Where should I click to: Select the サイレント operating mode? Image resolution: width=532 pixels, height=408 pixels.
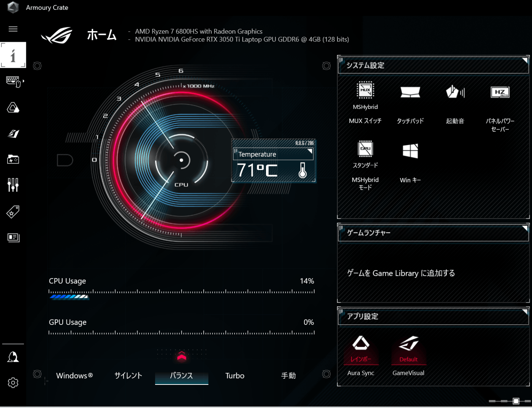click(x=128, y=375)
